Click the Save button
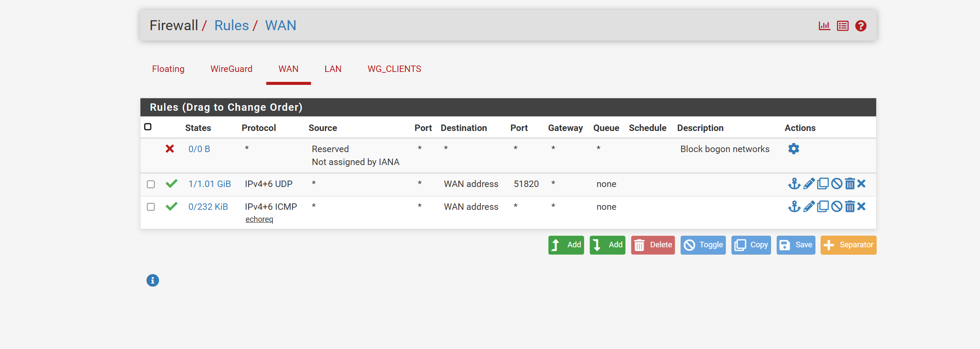Viewport: 980px width, 349px height. coord(796,245)
